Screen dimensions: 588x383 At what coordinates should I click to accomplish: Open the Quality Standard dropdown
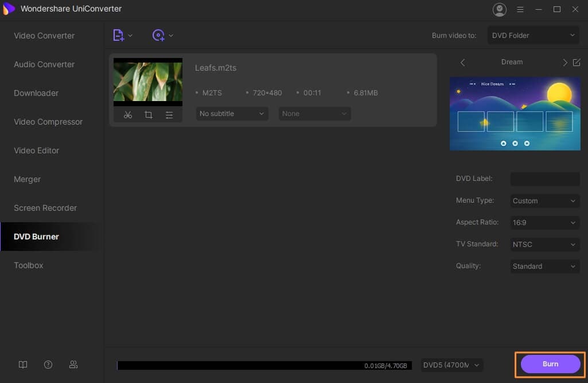[x=545, y=266]
